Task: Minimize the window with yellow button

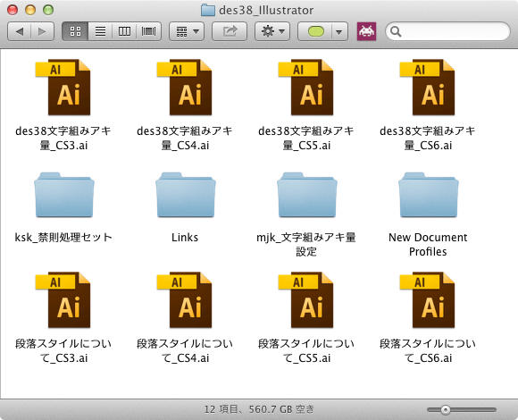Action: point(30,10)
